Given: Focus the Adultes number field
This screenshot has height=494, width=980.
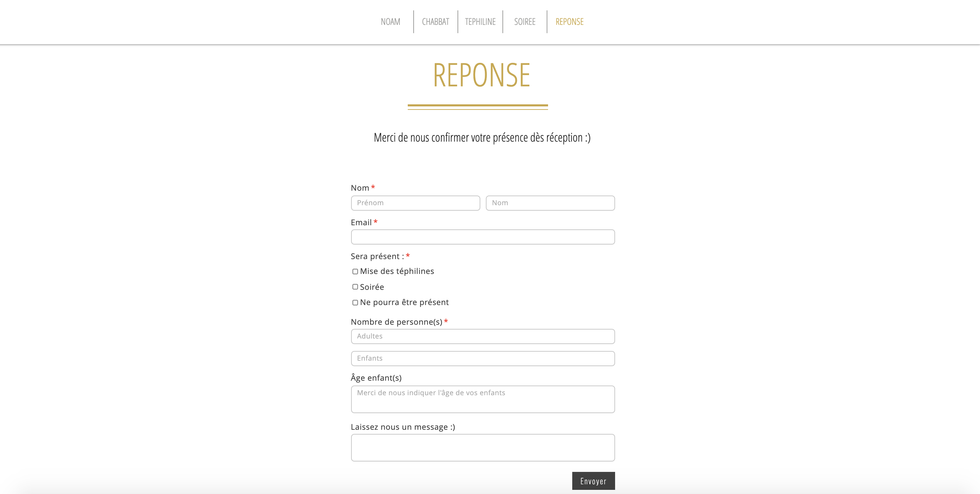Looking at the screenshot, I should click(482, 336).
